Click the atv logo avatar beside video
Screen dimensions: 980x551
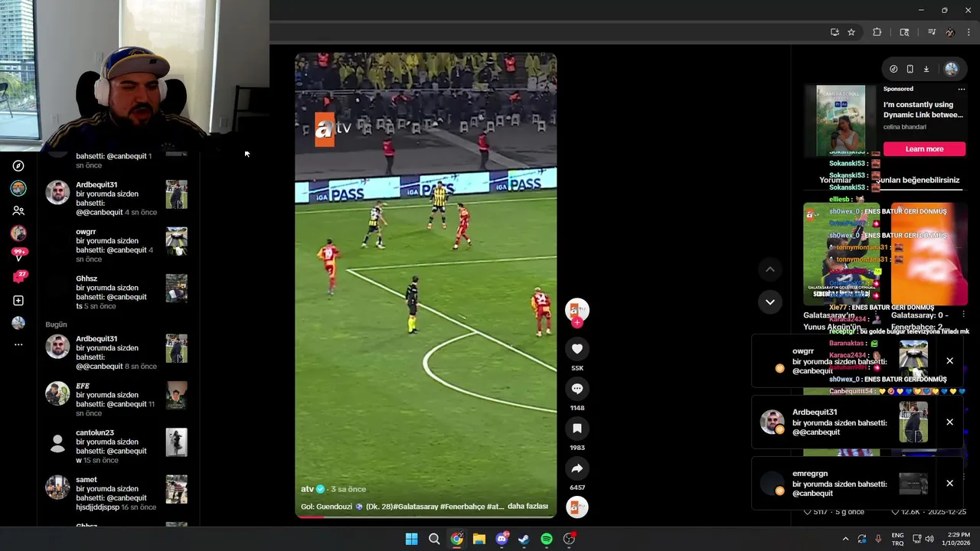click(577, 310)
